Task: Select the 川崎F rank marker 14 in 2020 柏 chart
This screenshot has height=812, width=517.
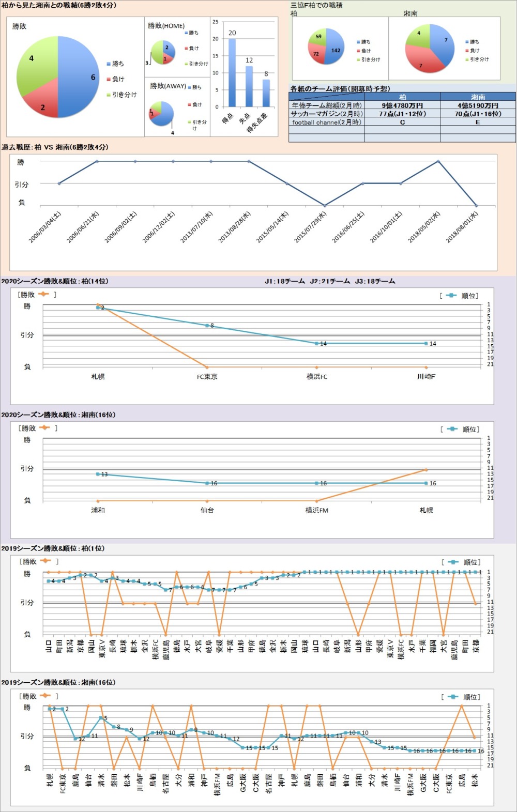Action: pos(426,343)
